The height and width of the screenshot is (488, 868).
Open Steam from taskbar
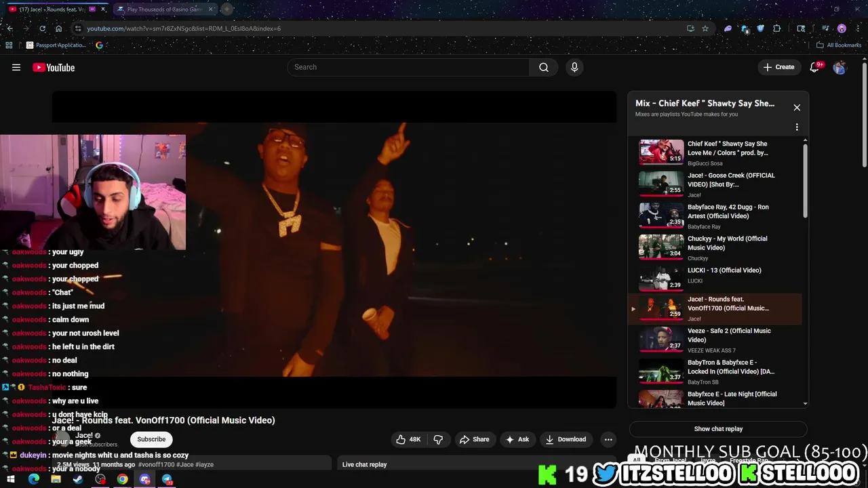coord(78,479)
